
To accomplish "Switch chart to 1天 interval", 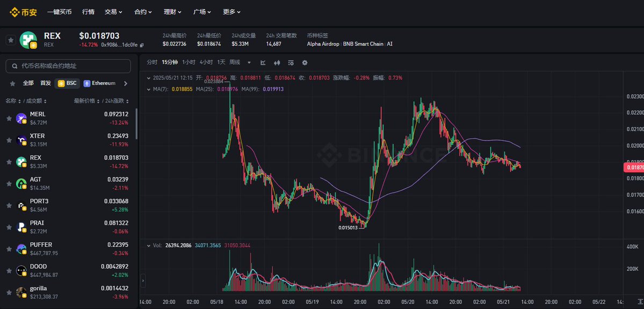I will click(221, 62).
